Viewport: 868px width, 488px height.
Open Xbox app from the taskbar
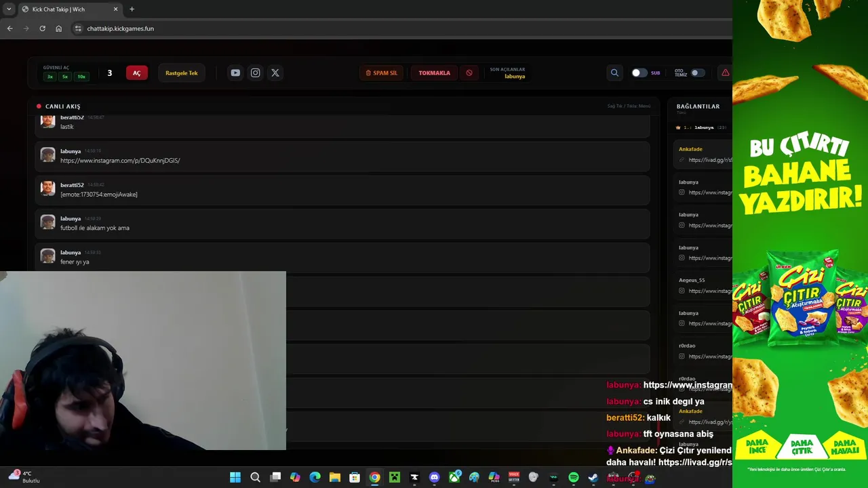454,477
